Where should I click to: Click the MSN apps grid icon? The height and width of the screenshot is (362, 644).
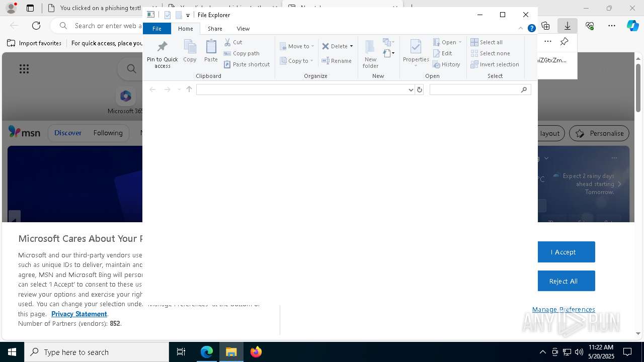coord(24,69)
